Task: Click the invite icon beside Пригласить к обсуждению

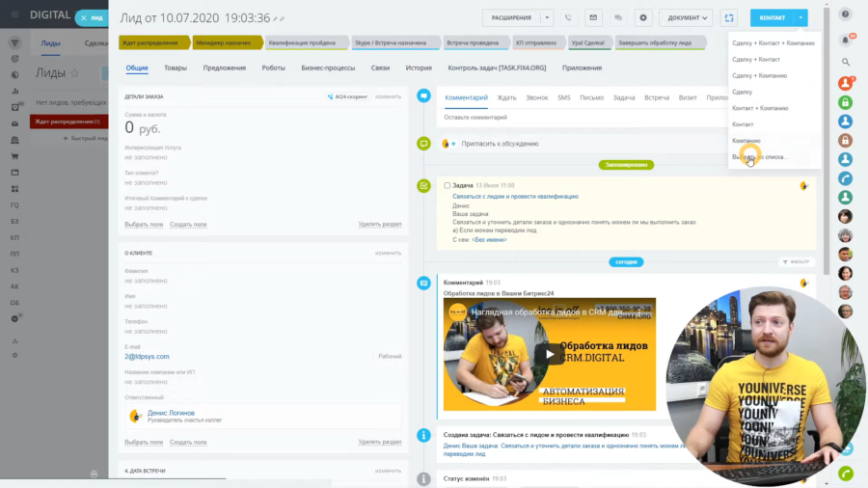Action: point(448,144)
